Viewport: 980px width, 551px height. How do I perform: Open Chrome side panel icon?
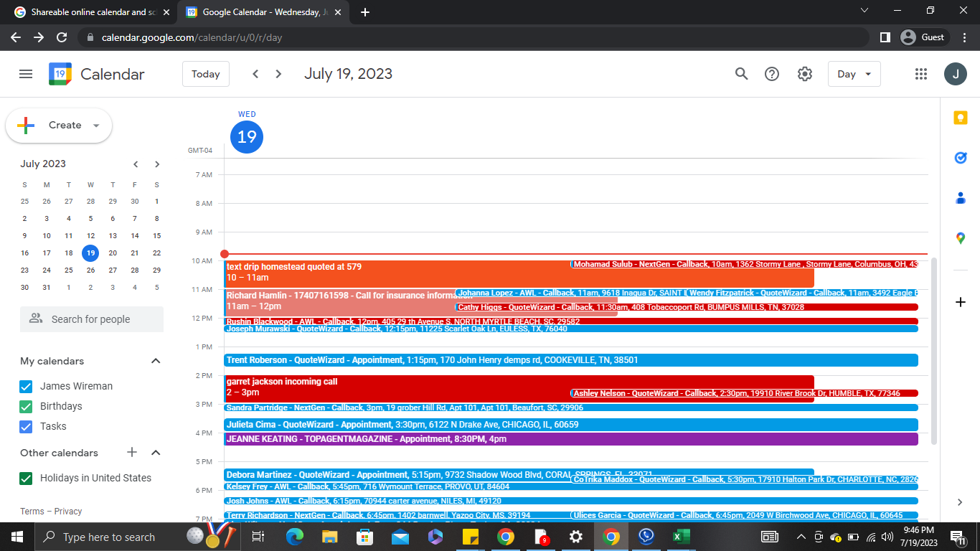pyautogui.click(x=885, y=37)
